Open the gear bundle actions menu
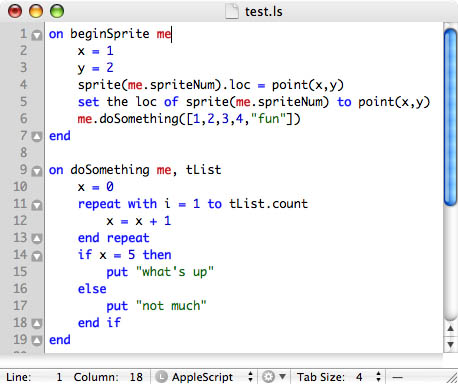 [274, 377]
